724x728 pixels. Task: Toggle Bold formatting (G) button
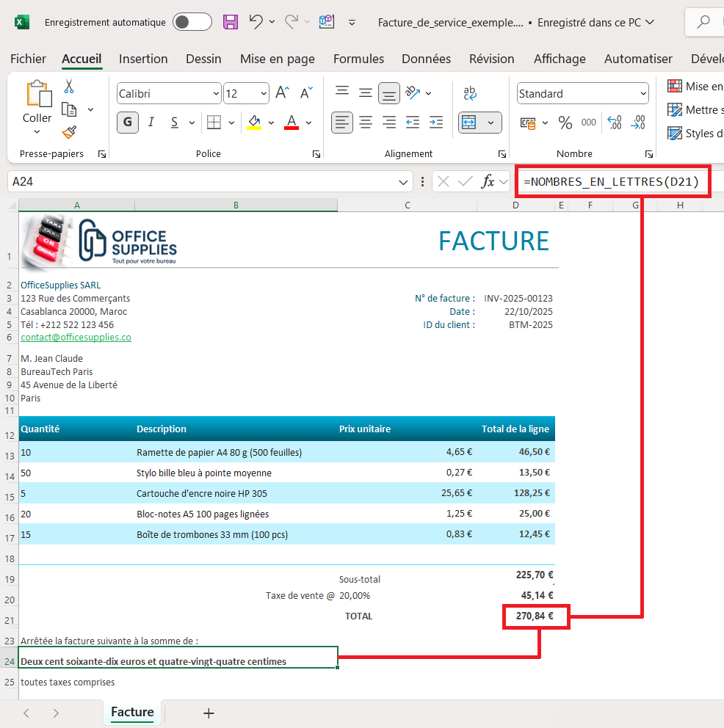pos(128,123)
